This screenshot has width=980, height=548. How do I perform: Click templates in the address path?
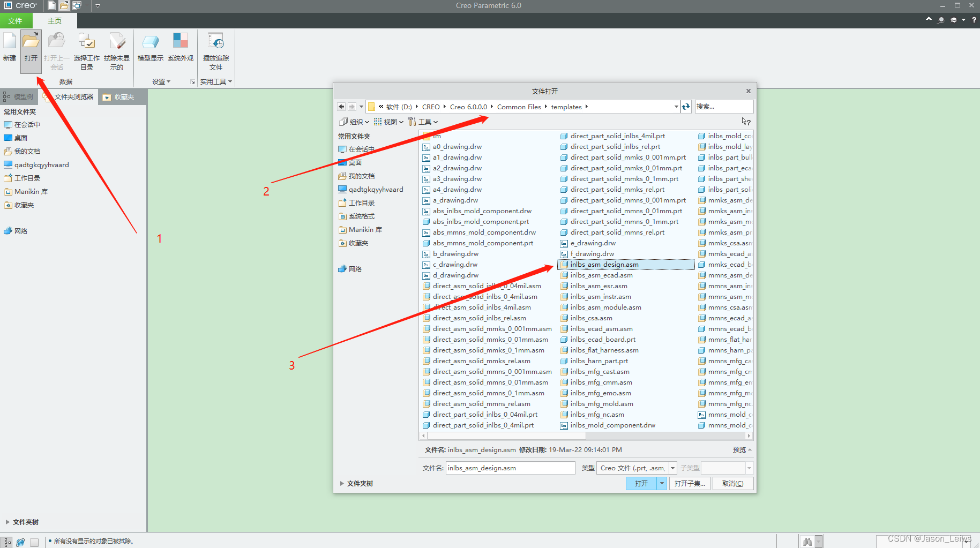(566, 107)
